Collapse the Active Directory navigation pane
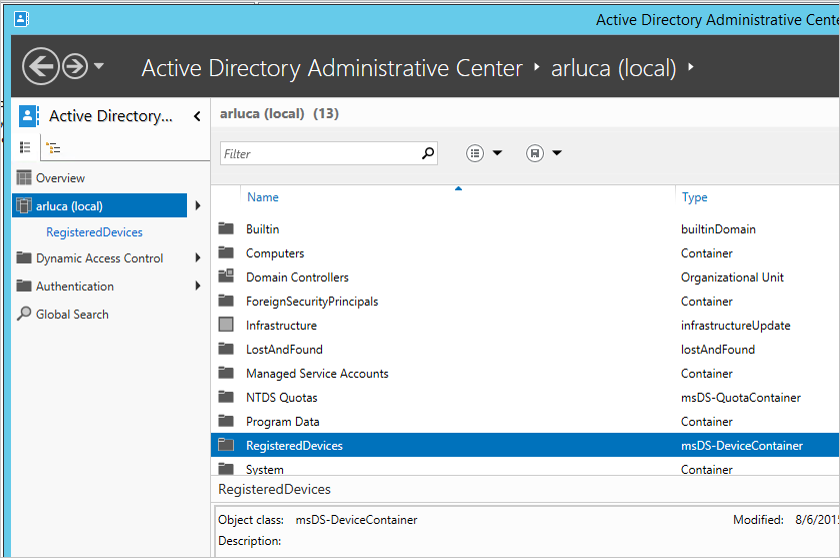Viewport: 840px width, 558px height. point(197,116)
